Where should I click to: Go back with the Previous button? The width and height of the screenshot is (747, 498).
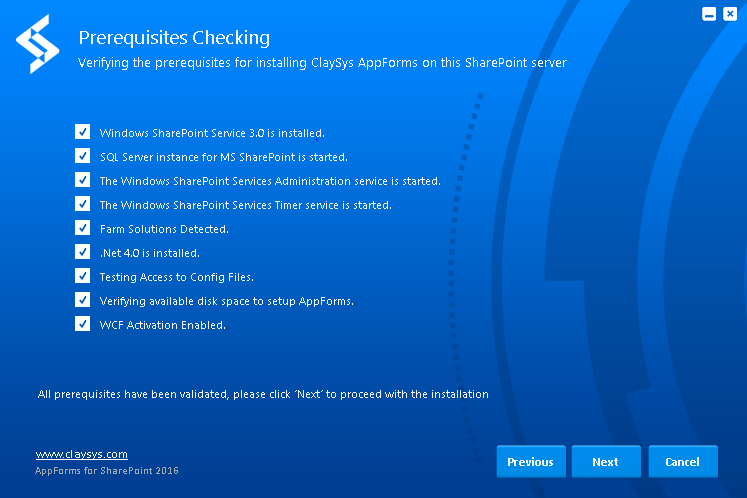pyautogui.click(x=531, y=461)
